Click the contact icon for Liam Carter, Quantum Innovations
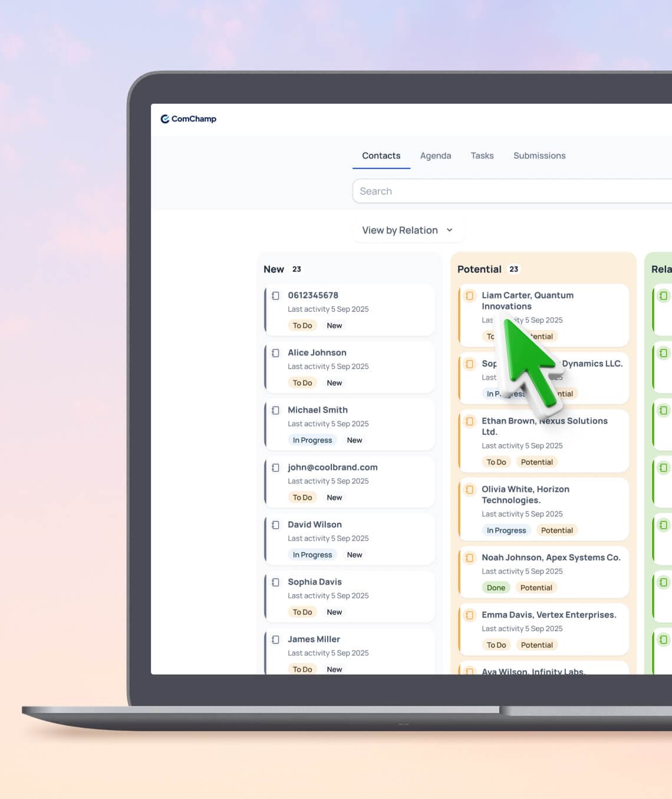This screenshot has height=799, width=672. pyautogui.click(x=470, y=295)
